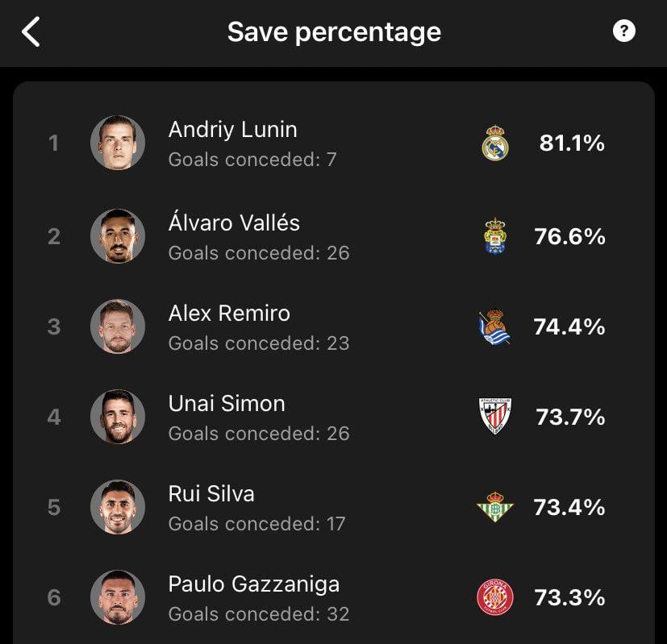Screen dimensions: 667x644
Task: Select the Andriy Lunin name link
Action: pos(232,130)
